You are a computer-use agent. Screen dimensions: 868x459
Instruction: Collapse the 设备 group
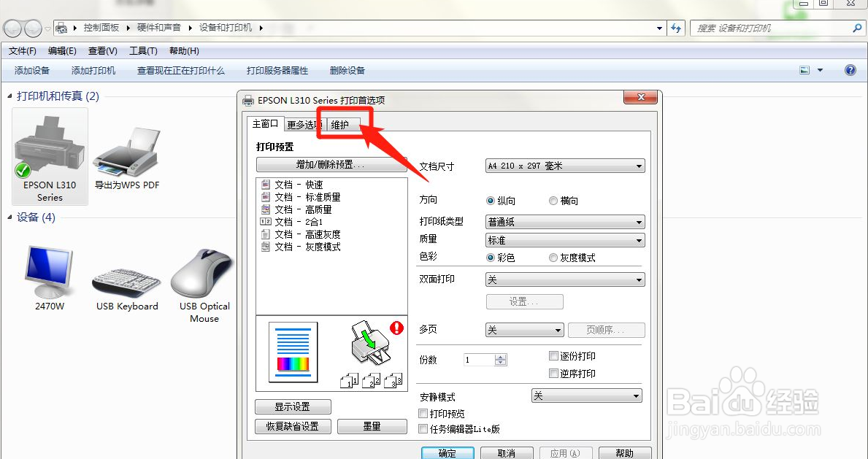pos(9,217)
